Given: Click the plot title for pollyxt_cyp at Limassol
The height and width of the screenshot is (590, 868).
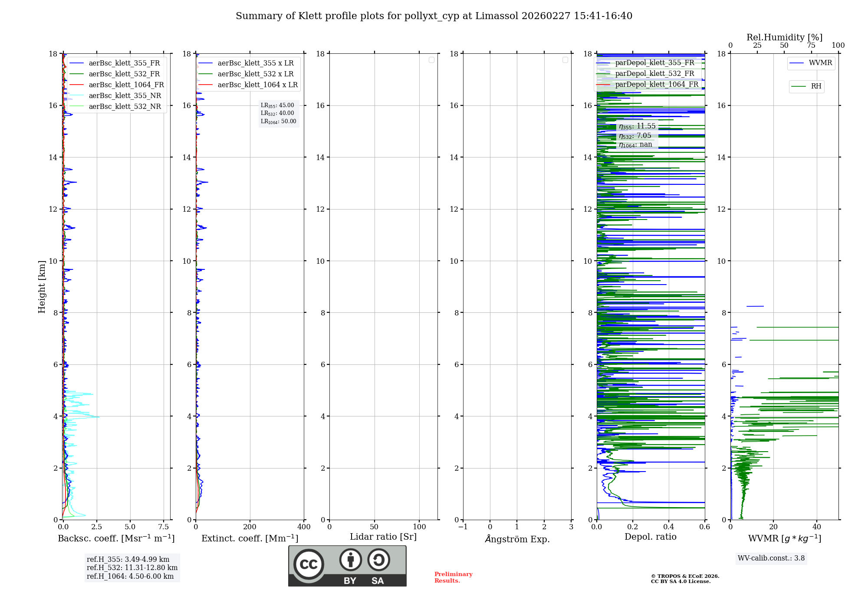Looking at the screenshot, I should click(x=434, y=16).
